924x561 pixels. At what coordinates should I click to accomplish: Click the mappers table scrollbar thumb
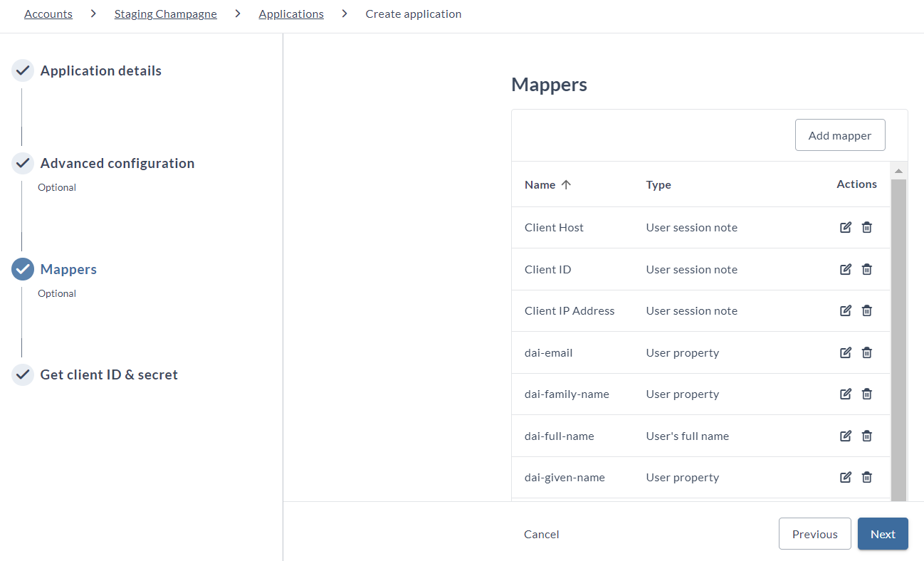tap(898, 340)
